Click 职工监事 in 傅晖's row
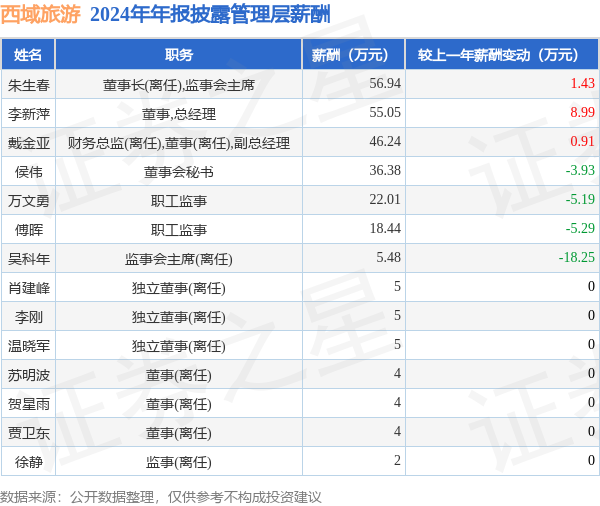Image resolution: width=600 pixels, height=506 pixels. tap(179, 230)
